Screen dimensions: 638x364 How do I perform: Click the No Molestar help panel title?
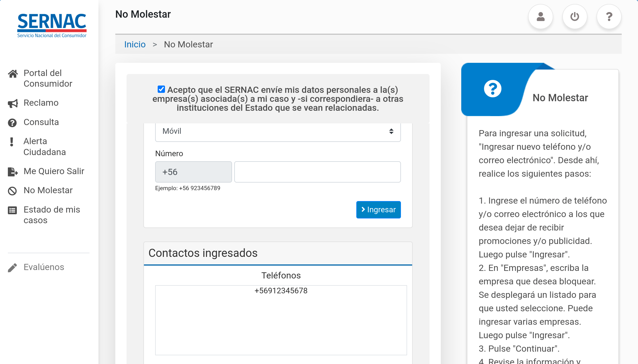(x=560, y=98)
